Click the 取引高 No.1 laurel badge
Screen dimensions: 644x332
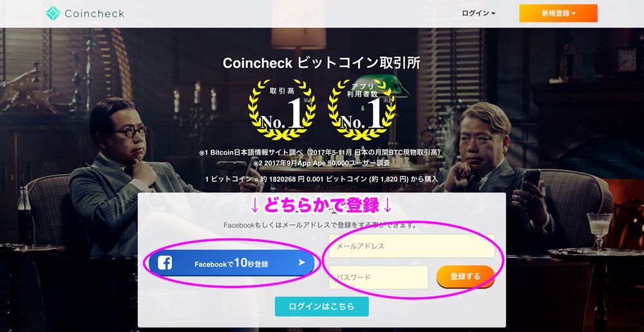point(282,110)
